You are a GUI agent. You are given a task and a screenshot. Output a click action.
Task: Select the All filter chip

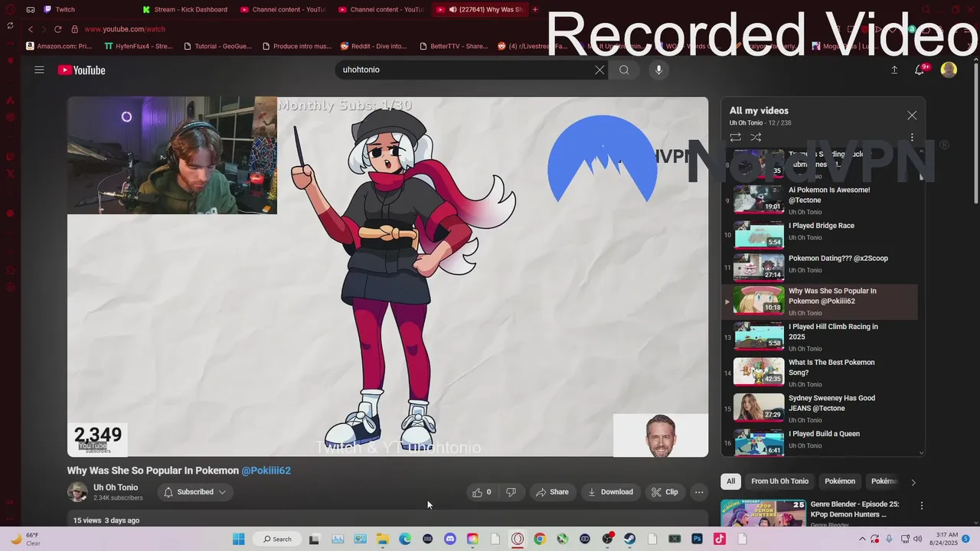[730, 481]
